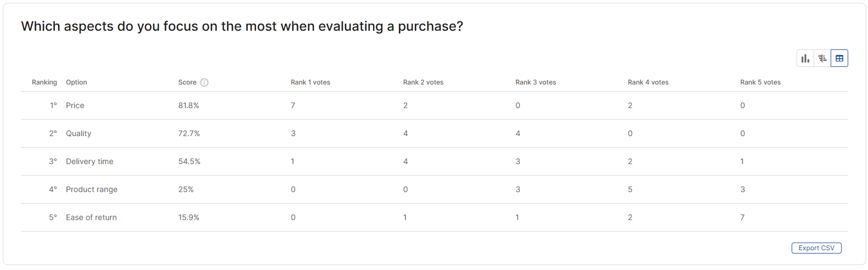868x270 pixels.
Task: Select the Delivery time row label
Action: 90,161
